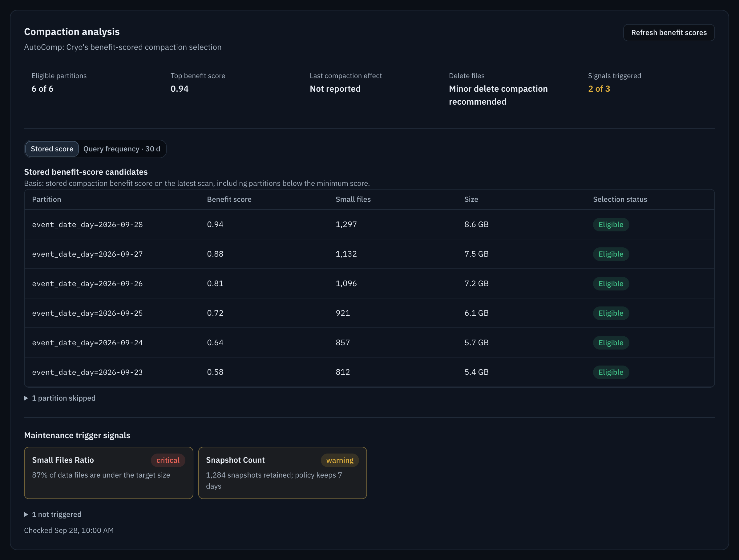Select partition event_date_day=2026-09-23

pos(369,372)
